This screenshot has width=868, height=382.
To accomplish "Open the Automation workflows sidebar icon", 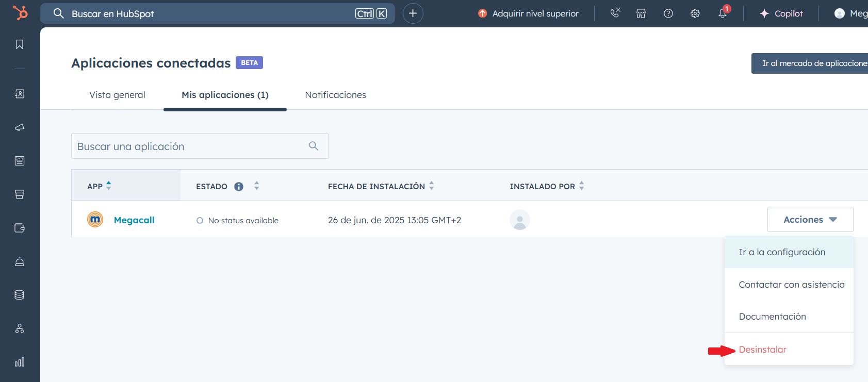I will pyautogui.click(x=20, y=328).
